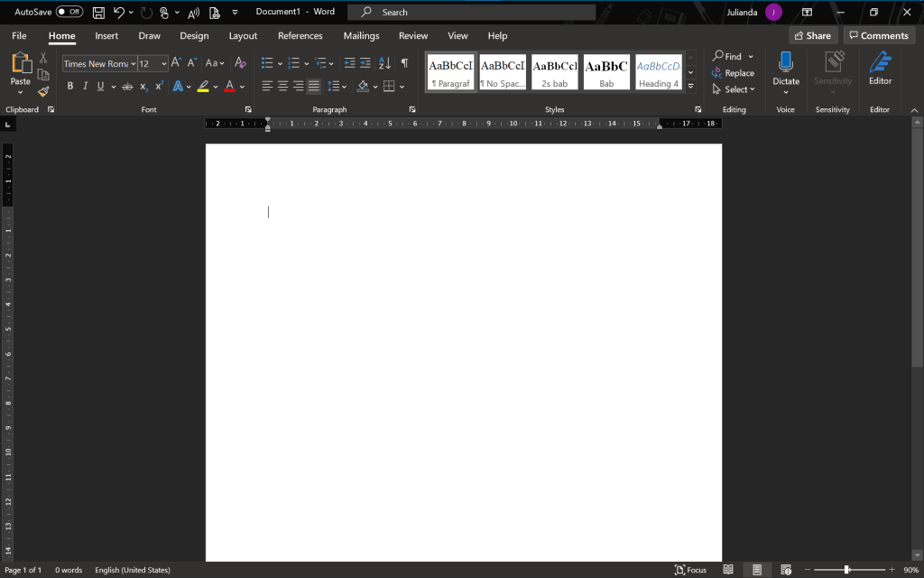Open the References tab
Viewport: 924px width, 578px height.
300,36
